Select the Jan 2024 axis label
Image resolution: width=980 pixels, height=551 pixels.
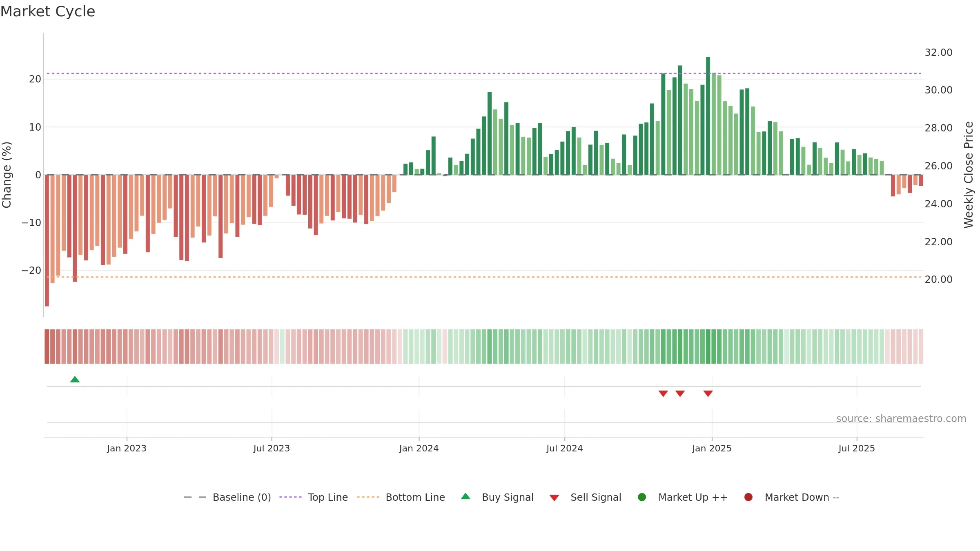(x=419, y=448)
